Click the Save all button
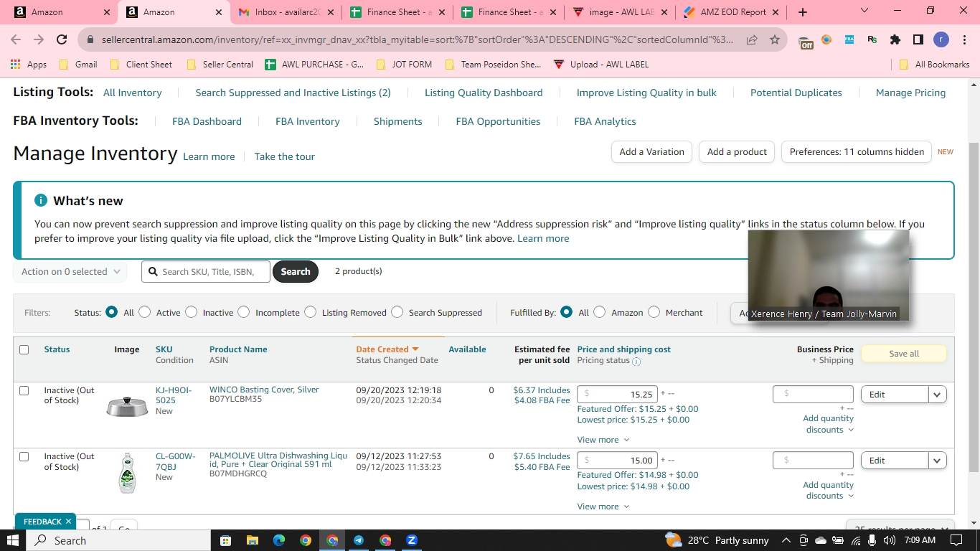Image resolution: width=980 pixels, height=551 pixels. (904, 354)
